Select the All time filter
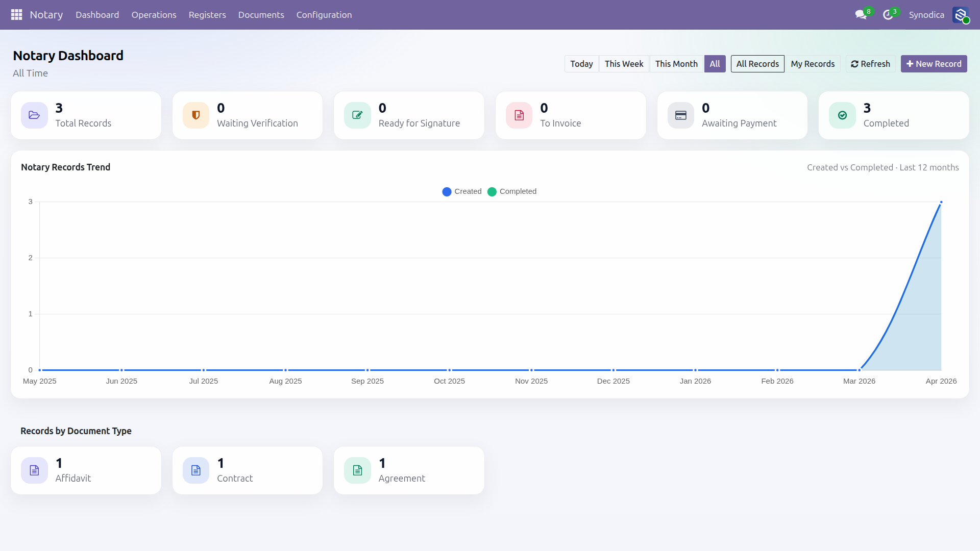 click(x=715, y=64)
